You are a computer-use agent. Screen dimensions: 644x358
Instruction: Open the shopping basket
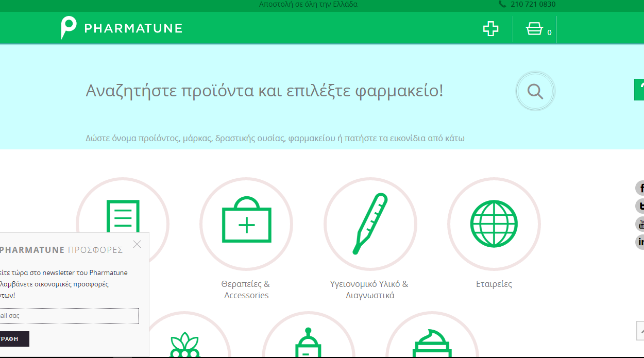[x=535, y=29]
